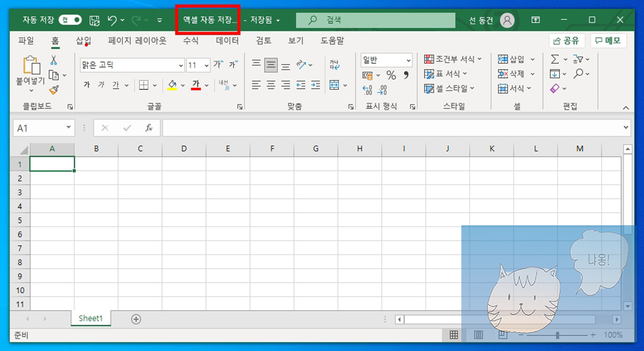Click the 메모 comments button
This screenshot has width=644, height=351.
[608, 40]
